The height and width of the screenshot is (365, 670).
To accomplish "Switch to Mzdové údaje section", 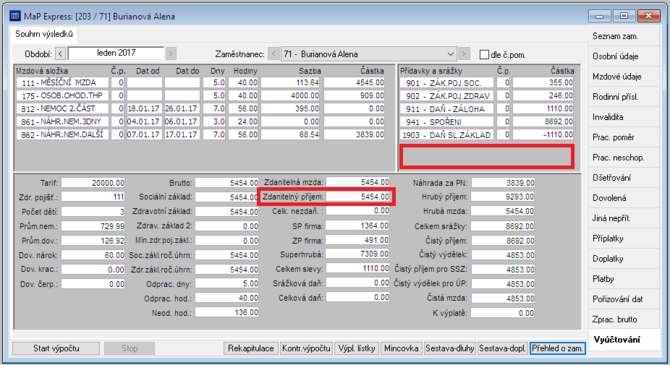I will click(x=617, y=77).
